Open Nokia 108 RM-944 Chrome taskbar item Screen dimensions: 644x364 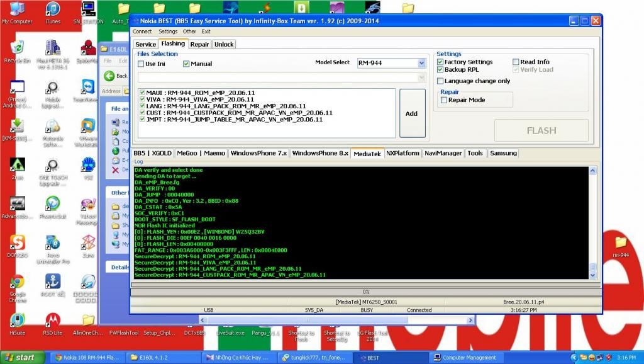(88, 358)
